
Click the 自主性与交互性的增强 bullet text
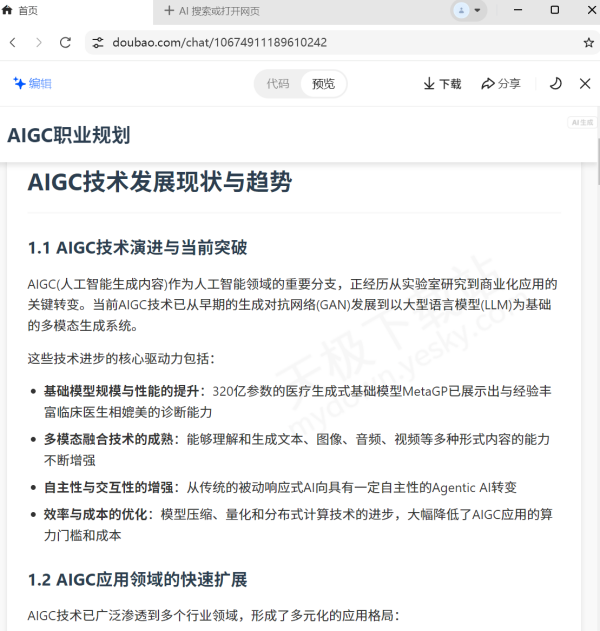click(109, 487)
